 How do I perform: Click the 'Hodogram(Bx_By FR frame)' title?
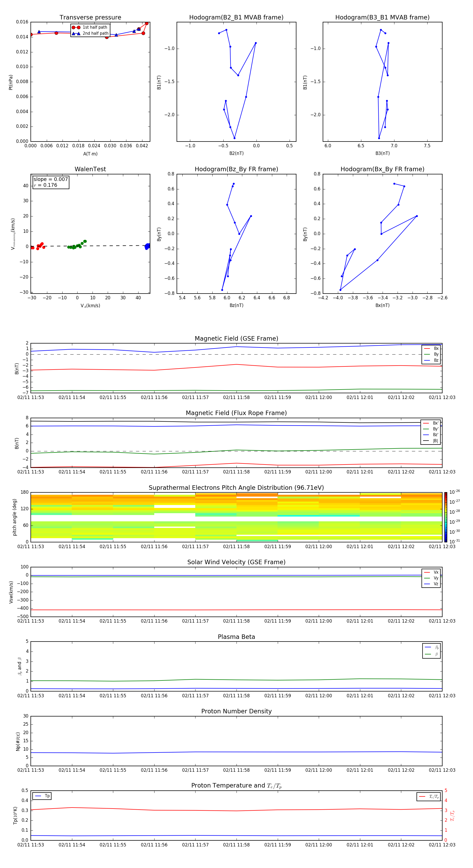tap(382, 169)
